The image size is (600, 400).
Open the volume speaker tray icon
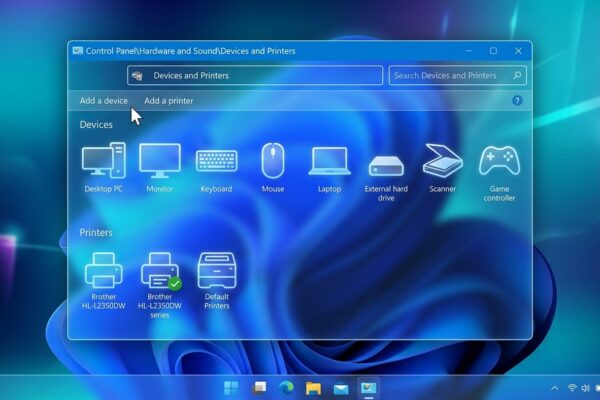click(x=585, y=388)
